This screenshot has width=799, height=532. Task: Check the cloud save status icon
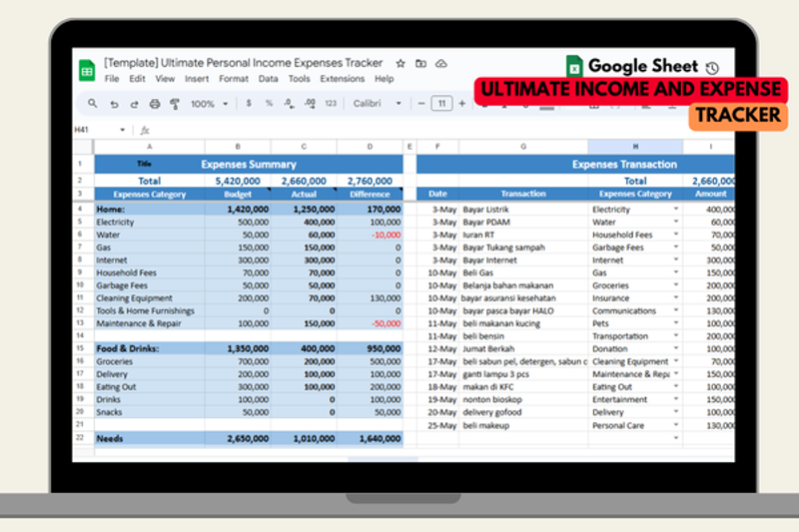coord(441,63)
